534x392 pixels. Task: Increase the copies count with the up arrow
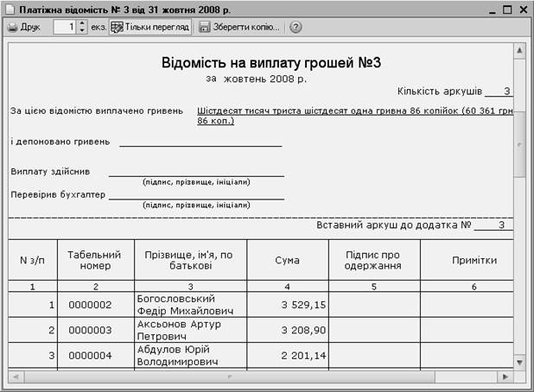(82, 23)
